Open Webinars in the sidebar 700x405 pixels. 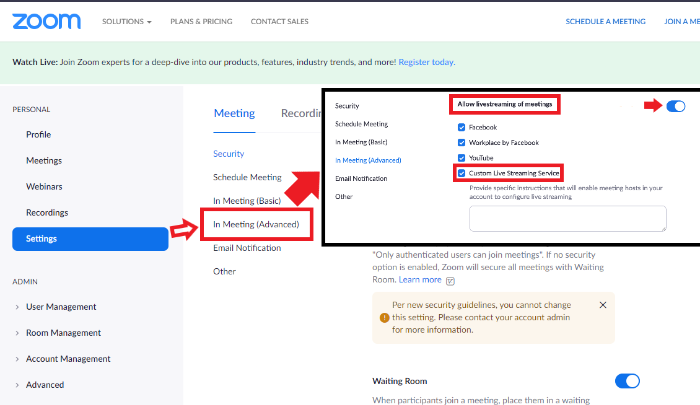tap(44, 186)
